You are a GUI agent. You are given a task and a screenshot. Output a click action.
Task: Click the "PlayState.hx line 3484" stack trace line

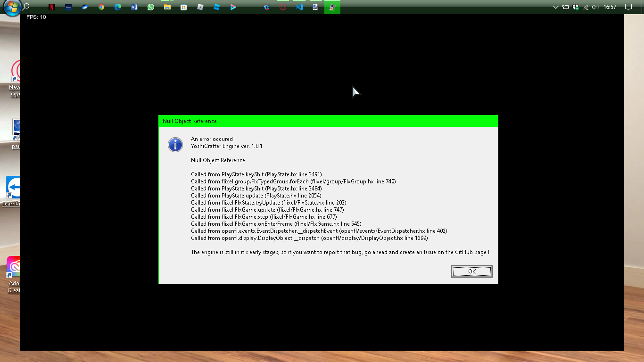256,189
